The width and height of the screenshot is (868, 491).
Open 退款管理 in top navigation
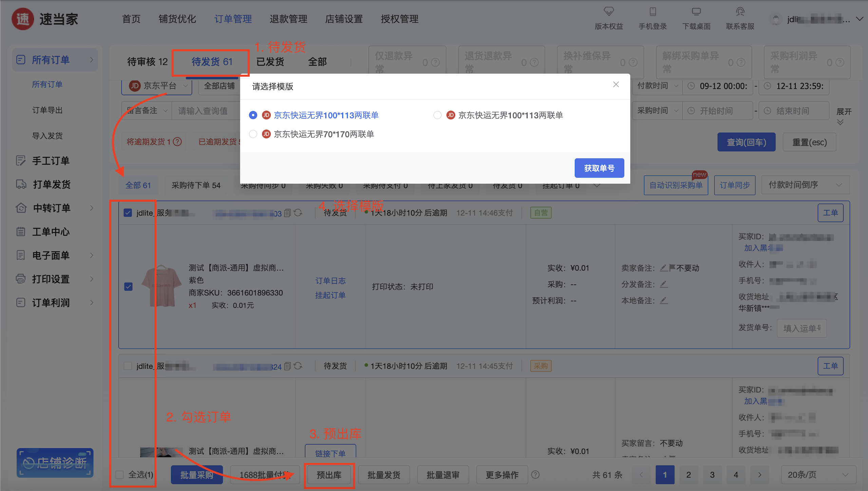[x=288, y=19]
